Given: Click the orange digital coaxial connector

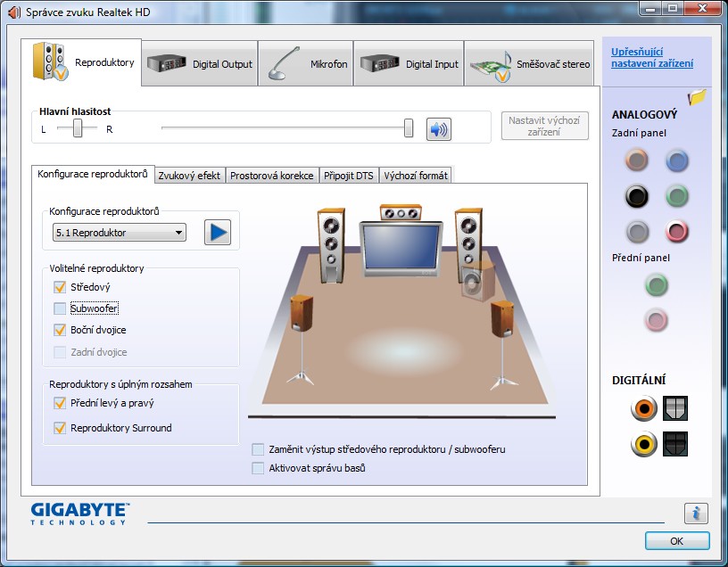Looking at the screenshot, I should click(644, 408).
